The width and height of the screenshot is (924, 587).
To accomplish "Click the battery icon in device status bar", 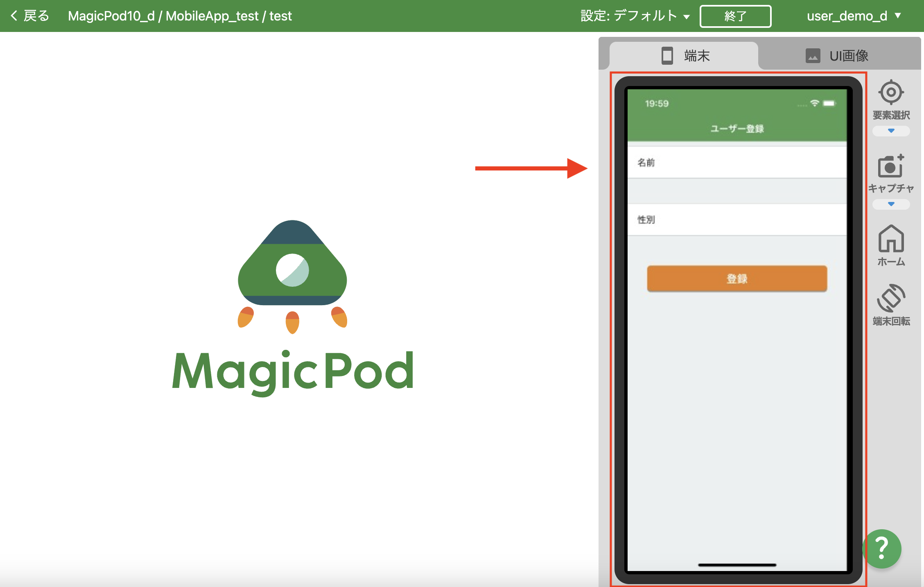I will click(829, 103).
